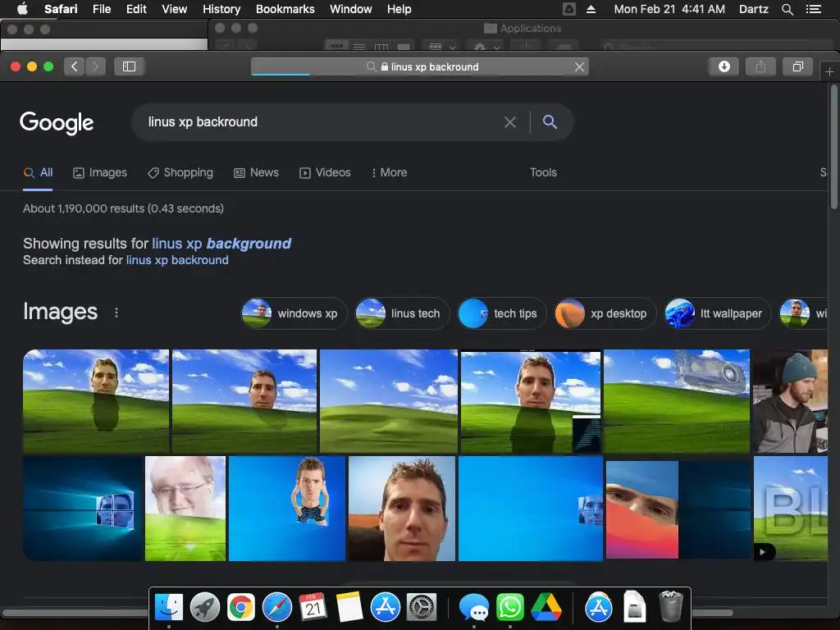This screenshot has width=840, height=630.
Task: Add a new Safari tab
Action: [829, 72]
